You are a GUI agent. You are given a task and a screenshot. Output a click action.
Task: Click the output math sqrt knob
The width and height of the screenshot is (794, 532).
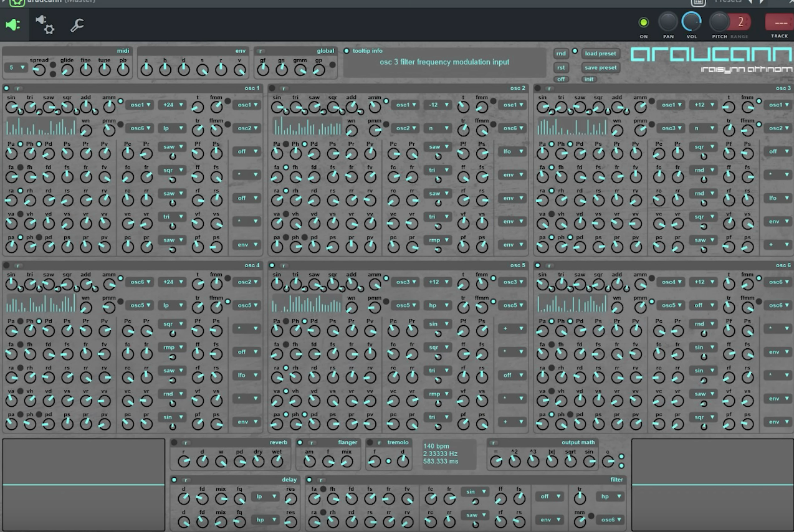click(x=570, y=462)
